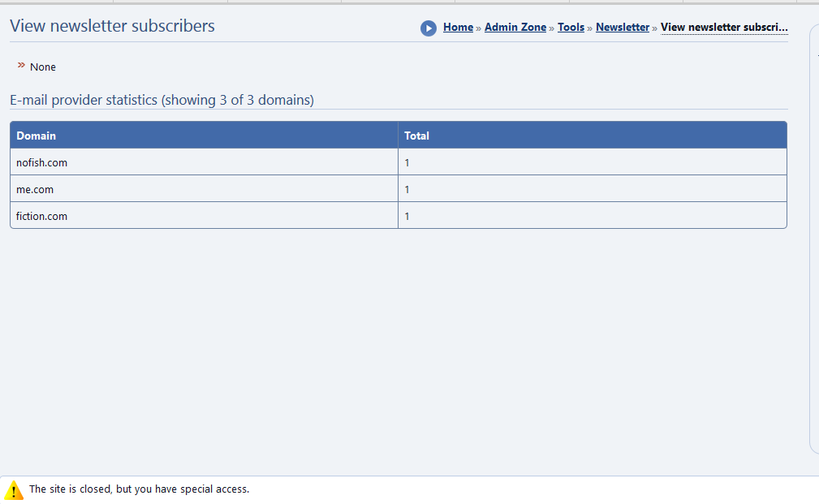Viewport: 819px width, 504px height.
Task: Select the truncated View newsletter subscribers breadcrumb
Action: [724, 28]
